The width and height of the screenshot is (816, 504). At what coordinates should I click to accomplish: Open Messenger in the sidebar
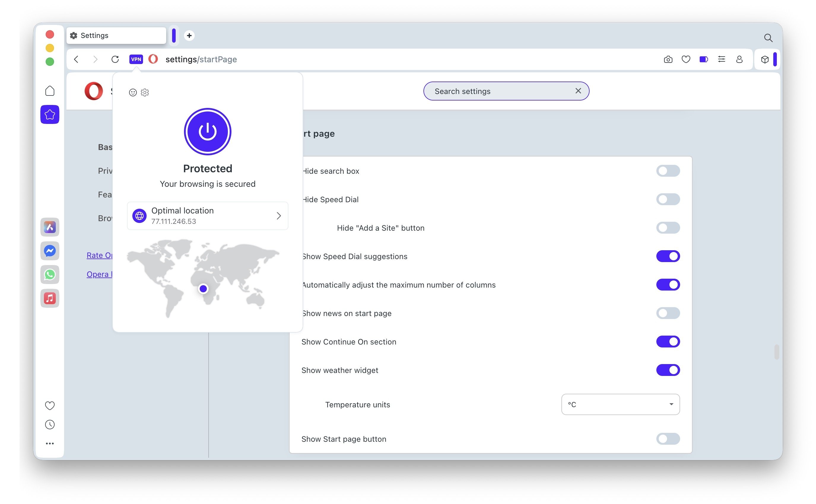tap(50, 251)
